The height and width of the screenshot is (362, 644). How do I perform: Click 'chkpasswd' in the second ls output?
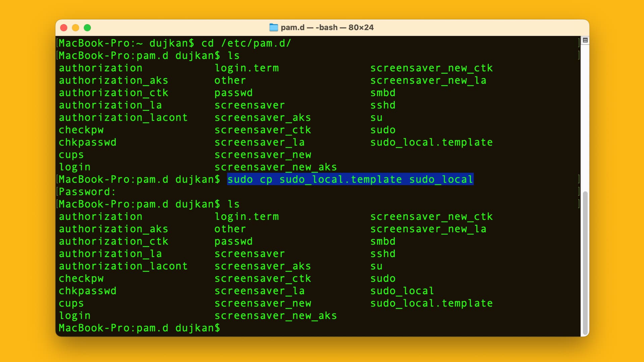(88, 291)
